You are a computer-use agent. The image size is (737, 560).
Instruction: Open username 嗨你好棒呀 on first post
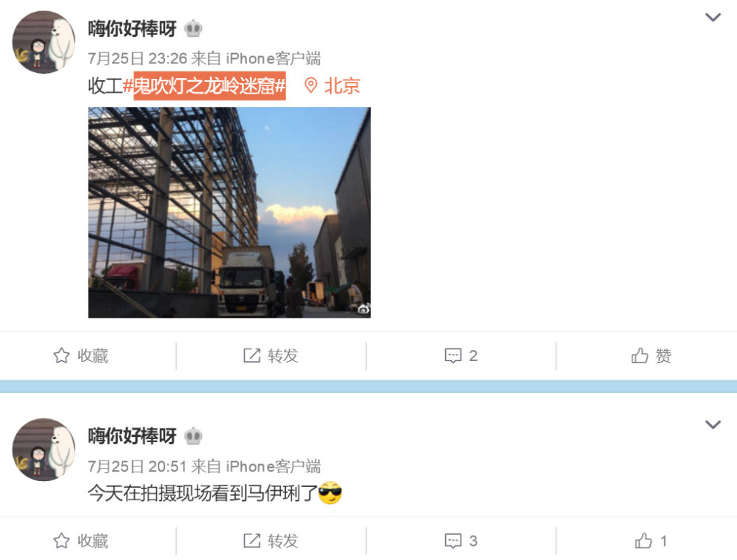tap(132, 29)
